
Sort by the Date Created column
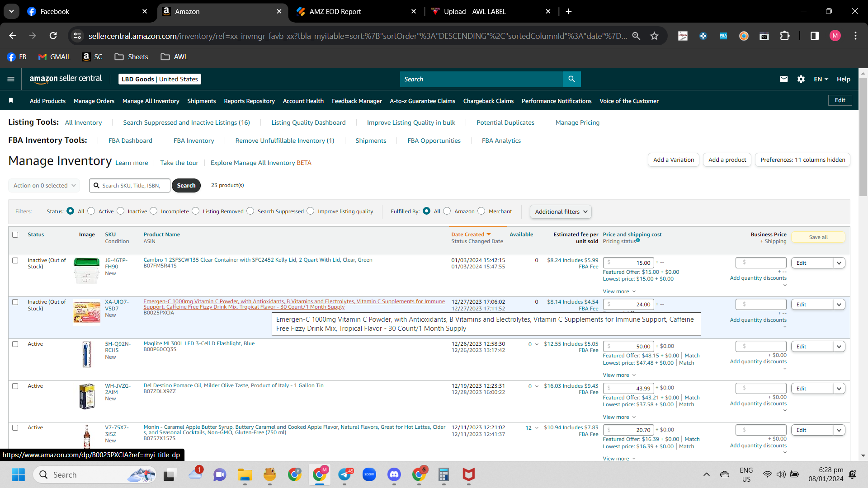471,234
